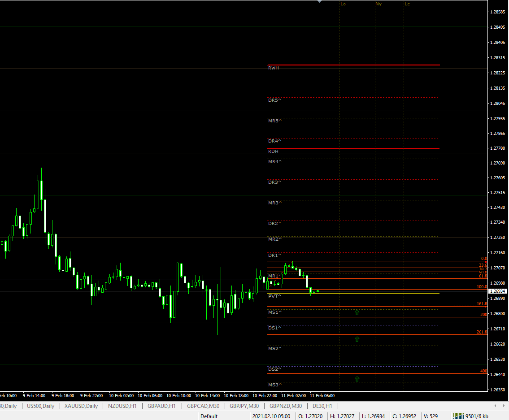Click the PVT^ pivot line label
509x420 pixels.
tap(274, 296)
